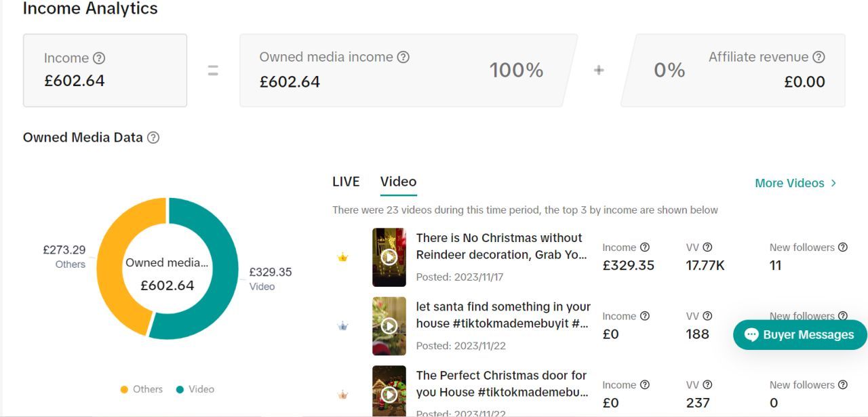Open the Buyer Messages button
This screenshot has width=868, height=417.
click(800, 335)
